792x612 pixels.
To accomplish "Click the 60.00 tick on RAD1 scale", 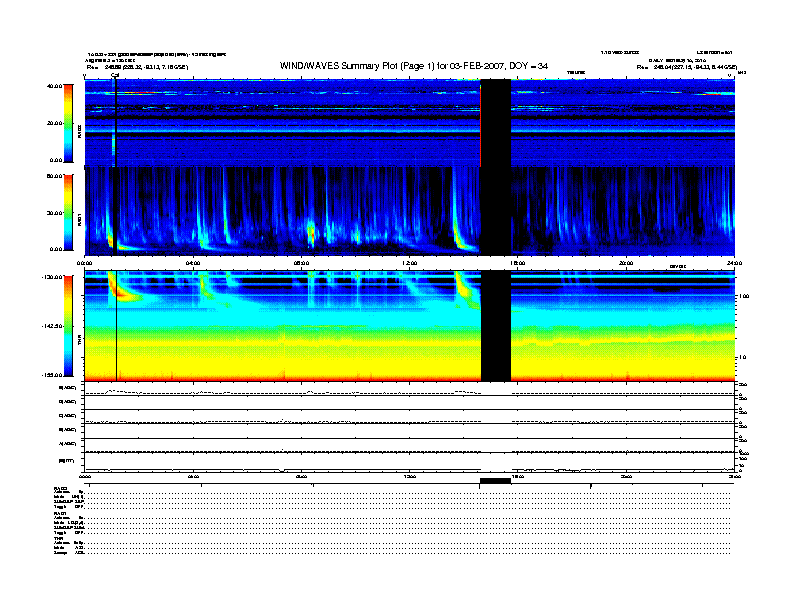I will (x=54, y=176).
